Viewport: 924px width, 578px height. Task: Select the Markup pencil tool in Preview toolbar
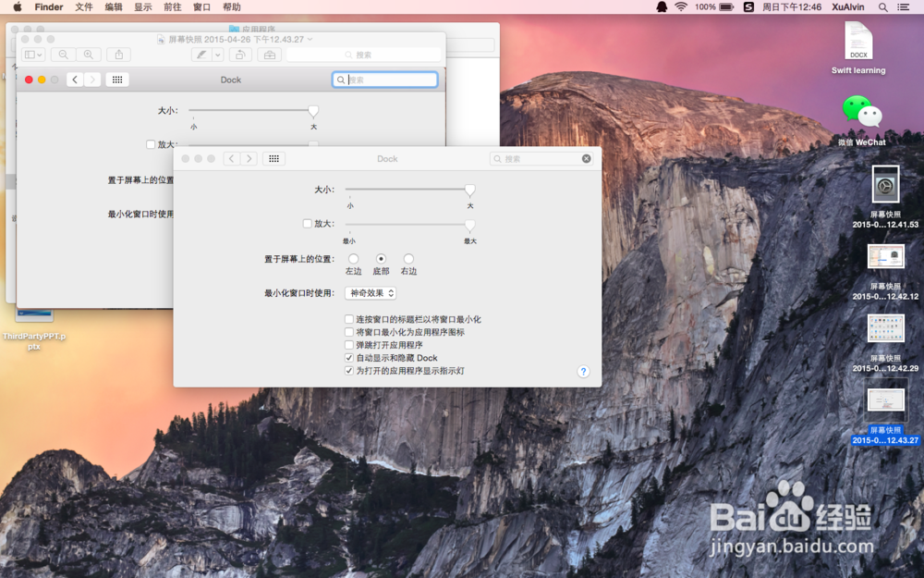click(200, 55)
